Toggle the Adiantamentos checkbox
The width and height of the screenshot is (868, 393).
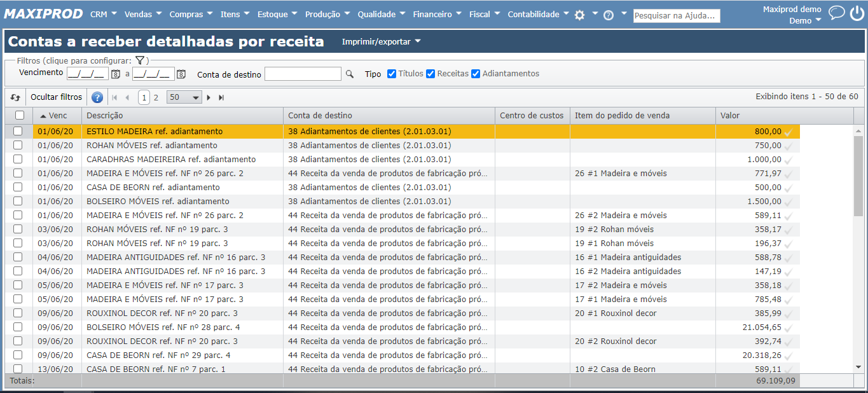[476, 74]
